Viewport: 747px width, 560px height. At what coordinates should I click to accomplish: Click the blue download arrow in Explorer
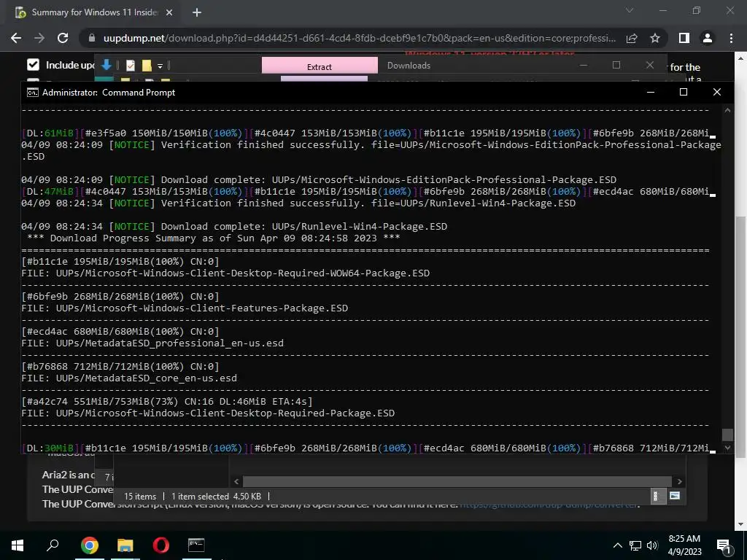[107, 65]
